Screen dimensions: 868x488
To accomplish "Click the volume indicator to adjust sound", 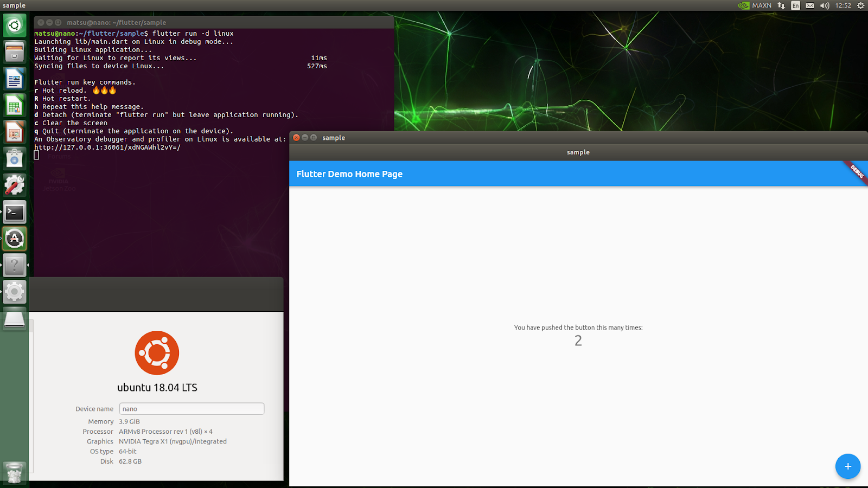I will coord(824,5).
